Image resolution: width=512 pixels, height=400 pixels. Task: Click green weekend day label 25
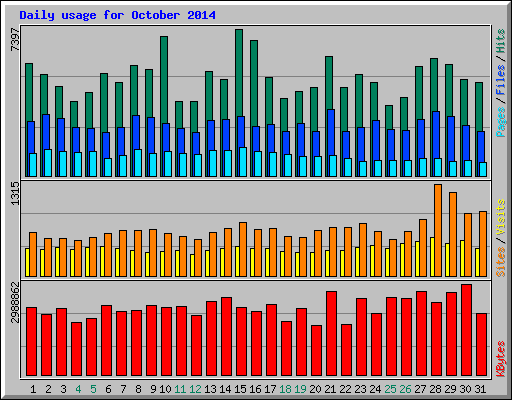(x=390, y=389)
